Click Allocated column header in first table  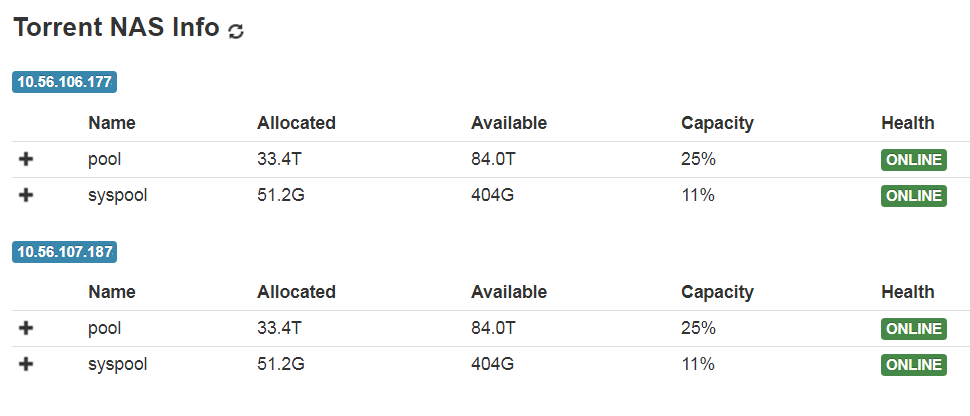[296, 123]
